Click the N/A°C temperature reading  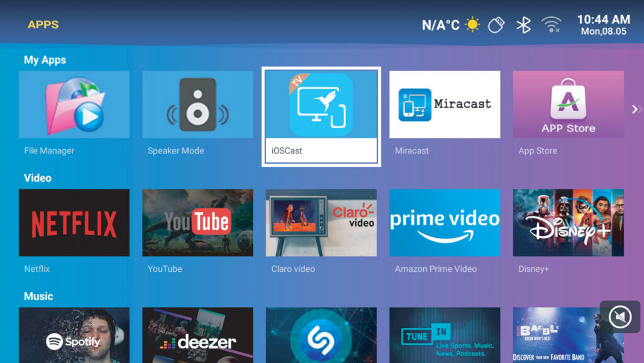coord(441,25)
